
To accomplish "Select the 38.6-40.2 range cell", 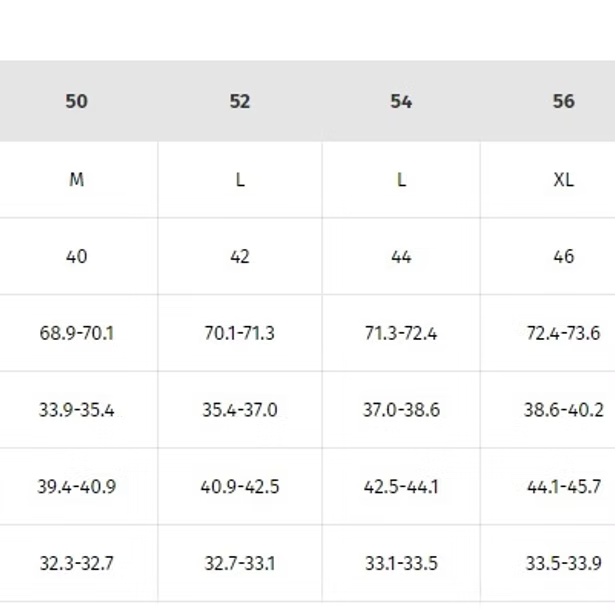I will 563,410.
